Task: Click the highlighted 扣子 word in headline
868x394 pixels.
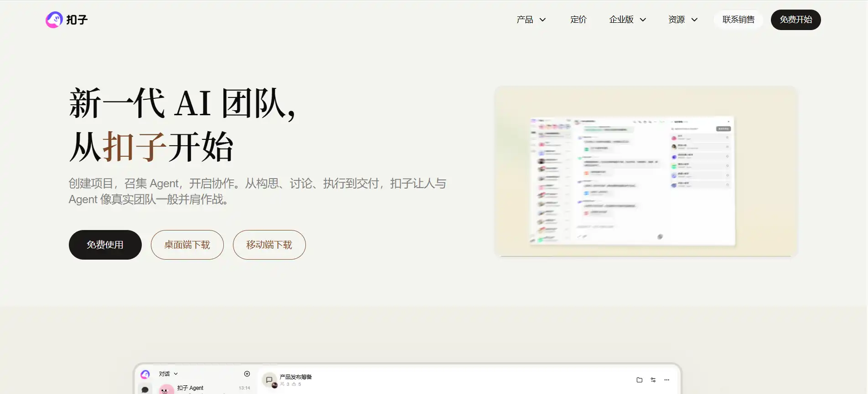Action: 135,147
